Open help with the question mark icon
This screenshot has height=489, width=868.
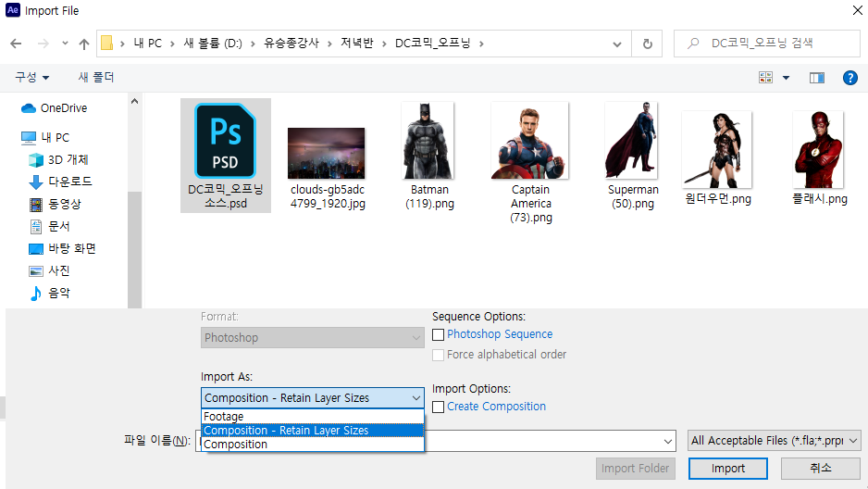click(849, 78)
